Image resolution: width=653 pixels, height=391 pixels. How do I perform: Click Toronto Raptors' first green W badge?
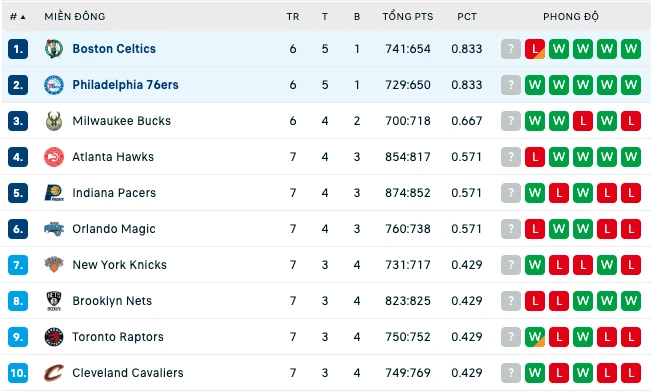(x=535, y=337)
